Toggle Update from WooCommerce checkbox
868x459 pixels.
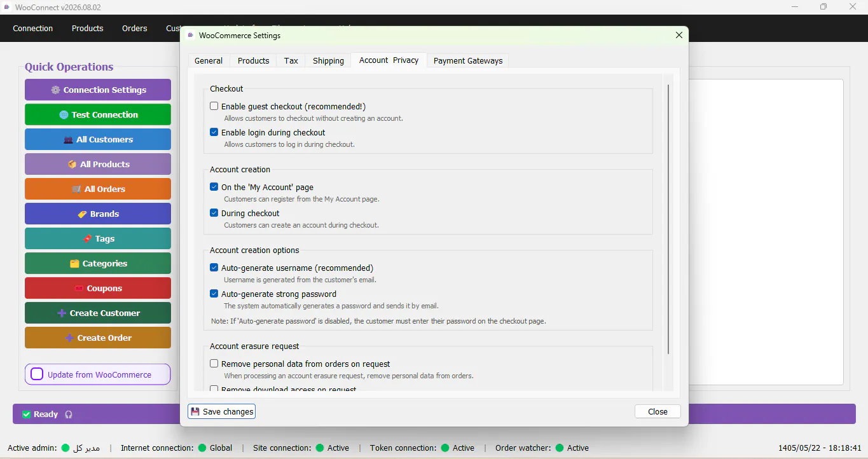(x=37, y=374)
